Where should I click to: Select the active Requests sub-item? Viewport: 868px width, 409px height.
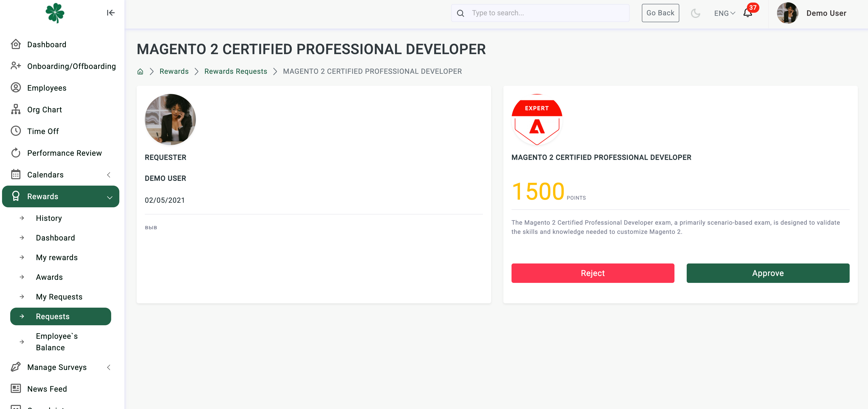(61, 317)
